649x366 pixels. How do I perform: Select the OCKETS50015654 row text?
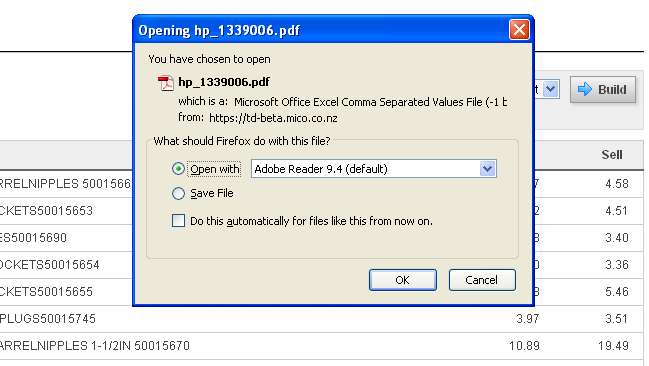50,265
